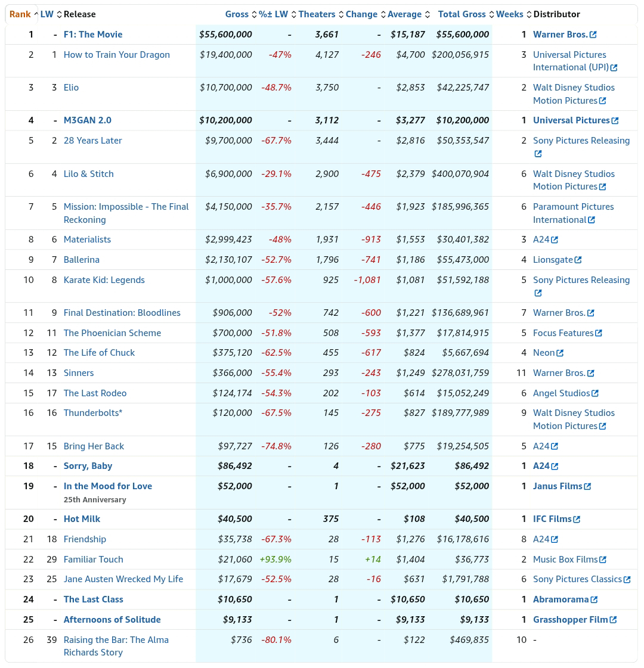The width and height of the screenshot is (644, 668).
Task: Click Sinners total gross $278,031,759
Action: tap(460, 373)
